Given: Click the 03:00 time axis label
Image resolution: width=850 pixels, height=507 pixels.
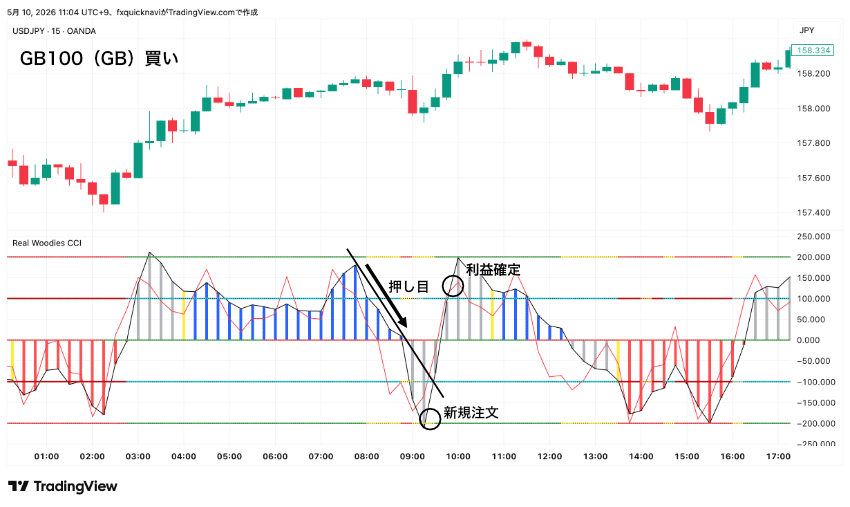Looking at the screenshot, I should (x=138, y=457).
